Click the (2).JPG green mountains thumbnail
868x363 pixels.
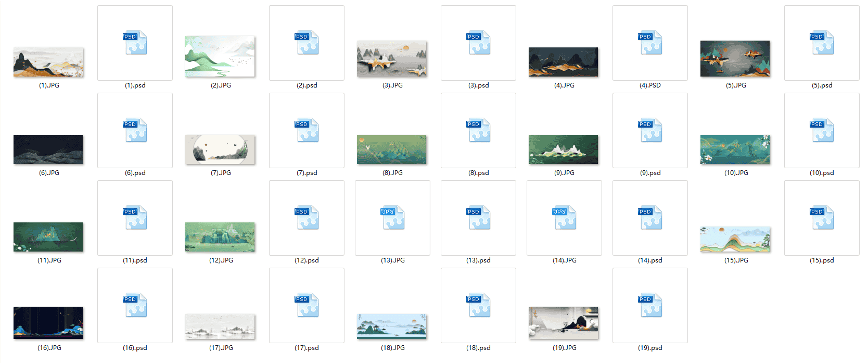click(220, 56)
